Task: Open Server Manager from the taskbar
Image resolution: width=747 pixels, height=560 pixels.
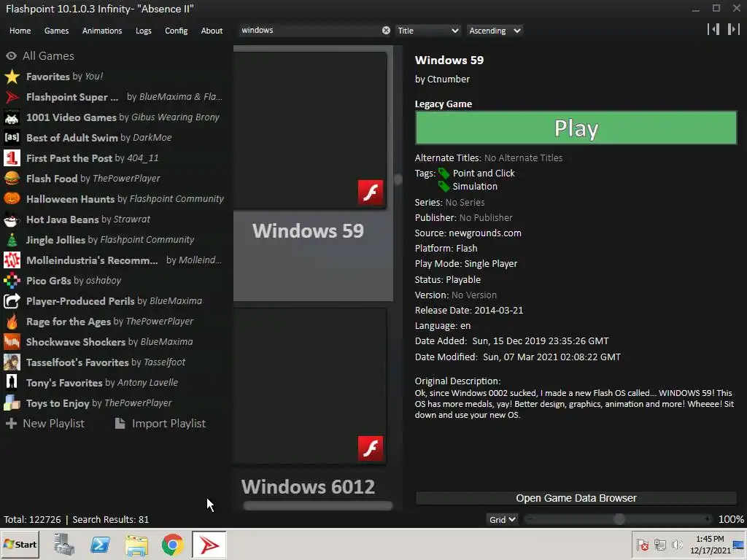Action: pyautogui.click(x=64, y=545)
